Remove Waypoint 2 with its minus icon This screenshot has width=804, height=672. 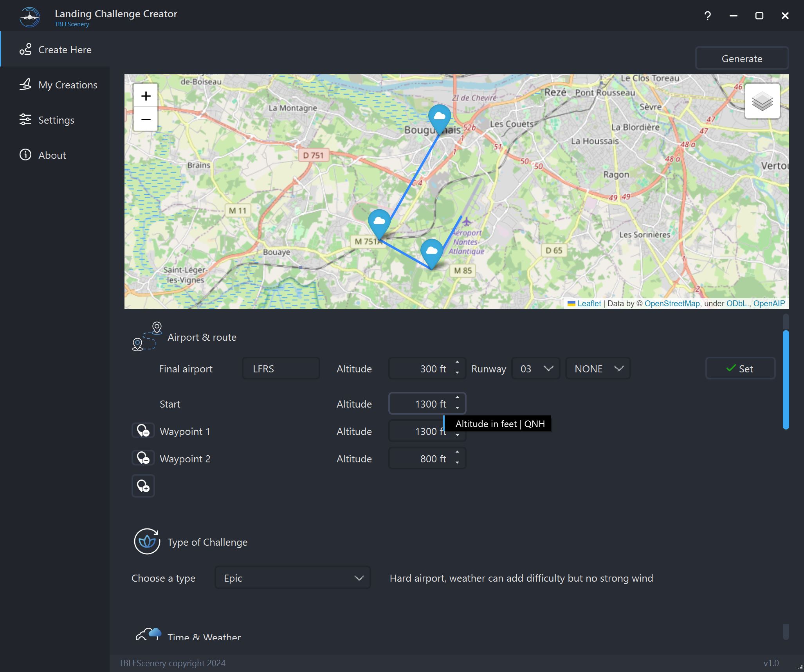143,458
